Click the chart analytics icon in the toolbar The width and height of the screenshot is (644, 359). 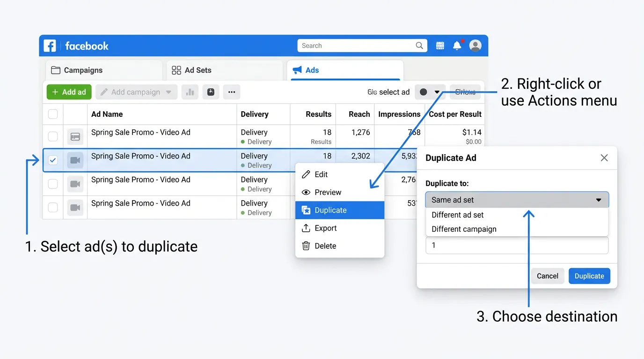coord(190,92)
